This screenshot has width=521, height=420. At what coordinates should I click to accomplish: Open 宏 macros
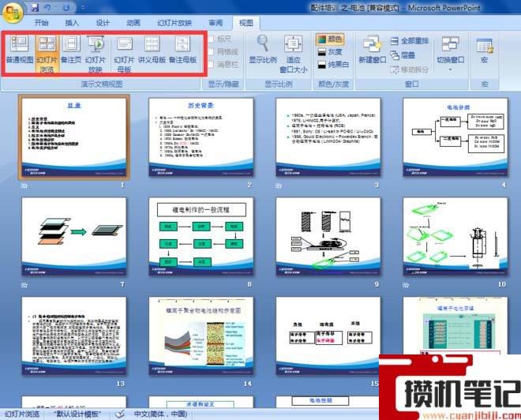485,51
